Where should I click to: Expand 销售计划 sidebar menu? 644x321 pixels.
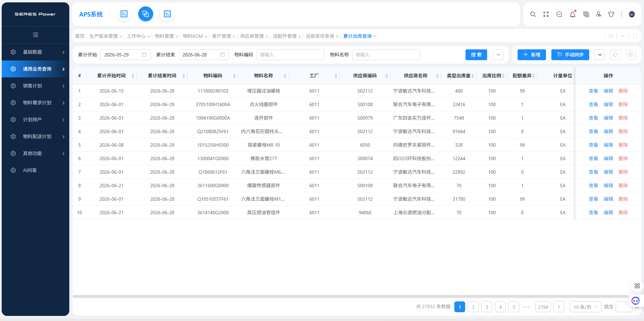tap(35, 86)
